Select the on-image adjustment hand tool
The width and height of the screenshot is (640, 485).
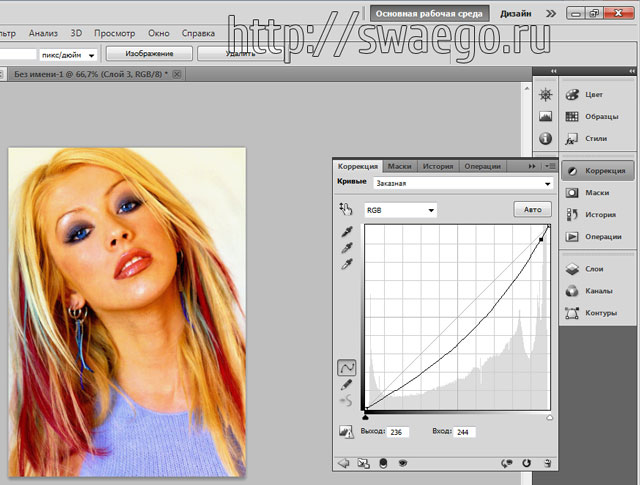(346, 209)
